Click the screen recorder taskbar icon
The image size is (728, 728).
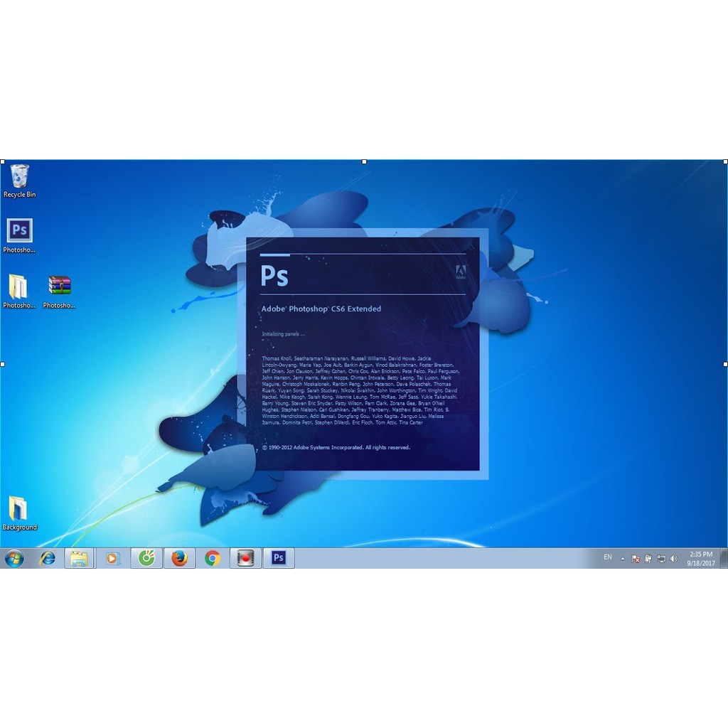(245, 558)
